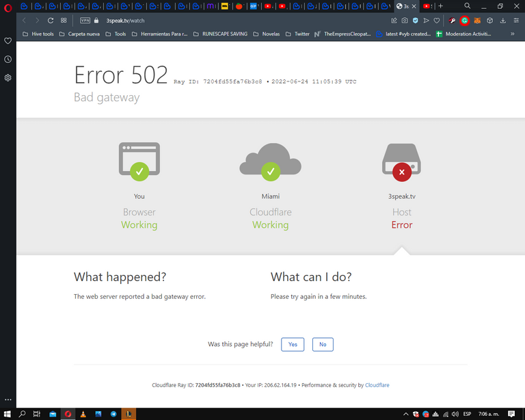Image resolution: width=525 pixels, height=420 pixels.
Task: Click No for page helpful
Action: [323, 344]
